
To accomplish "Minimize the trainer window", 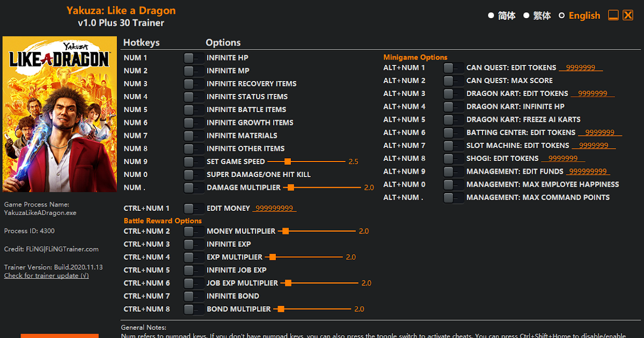I will (x=613, y=15).
